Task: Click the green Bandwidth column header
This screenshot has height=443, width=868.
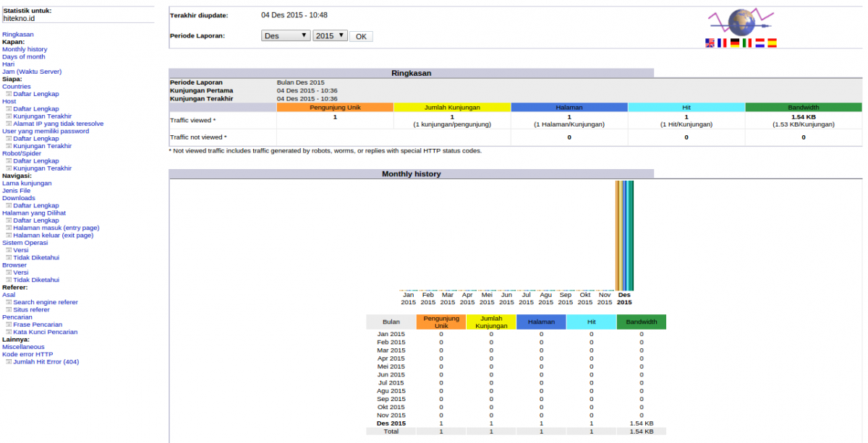Action: 641,322
